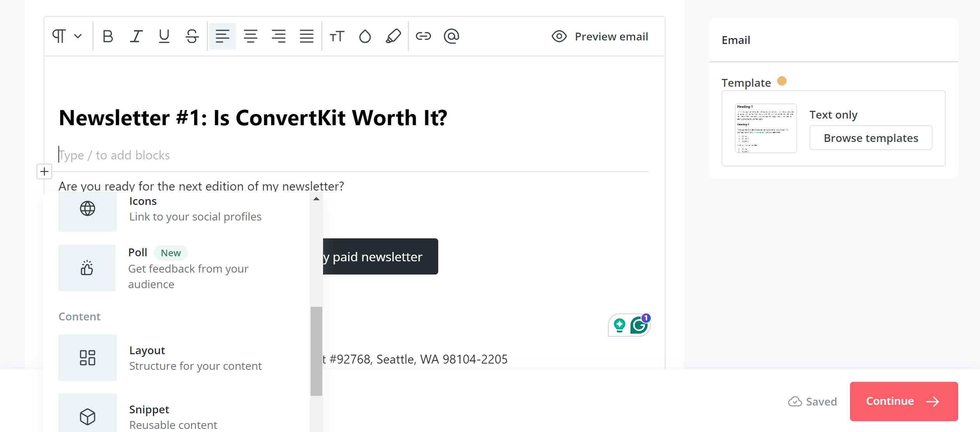Click the 'Text only' template label
Image resolution: width=980 pixels, height=432 pixels.
coord(833,115)
